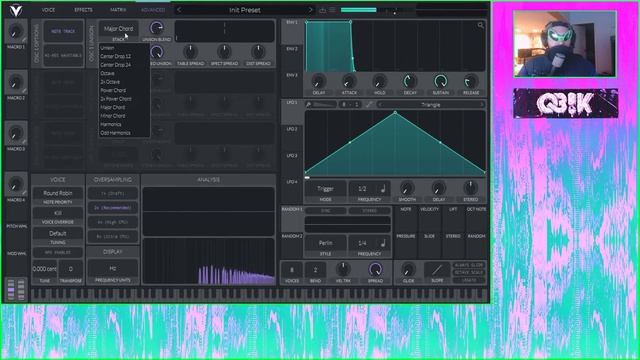Click the Vital logo icon

[x=16, y=10]
